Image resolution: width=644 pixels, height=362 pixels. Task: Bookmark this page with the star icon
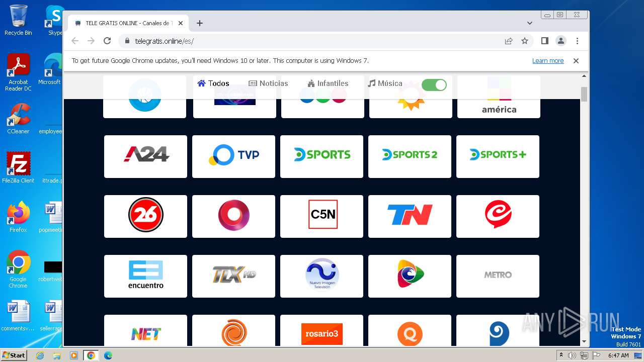tap(525, 41)
